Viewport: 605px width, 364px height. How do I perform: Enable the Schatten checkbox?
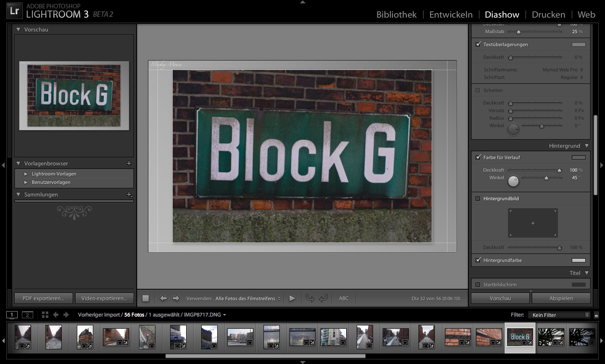pos(478,90)
